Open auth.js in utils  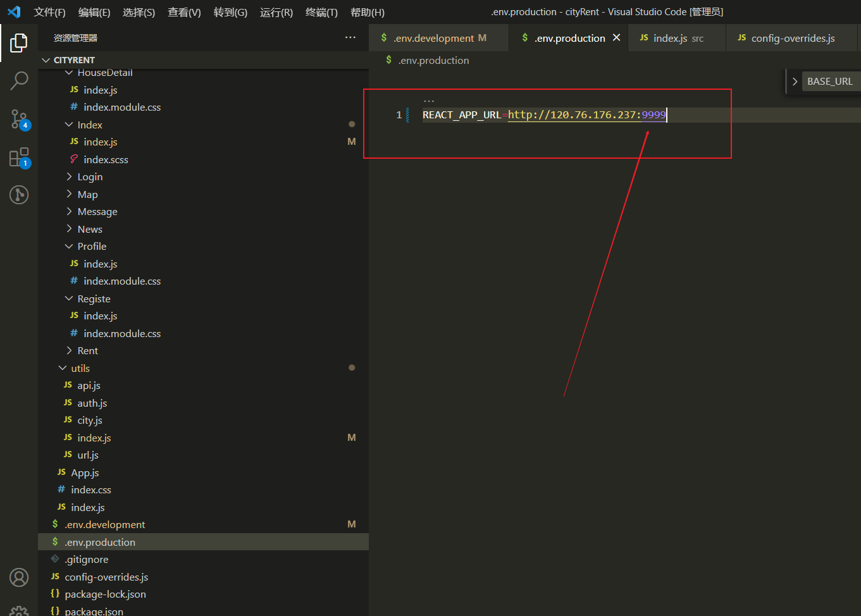click(203, 403)
